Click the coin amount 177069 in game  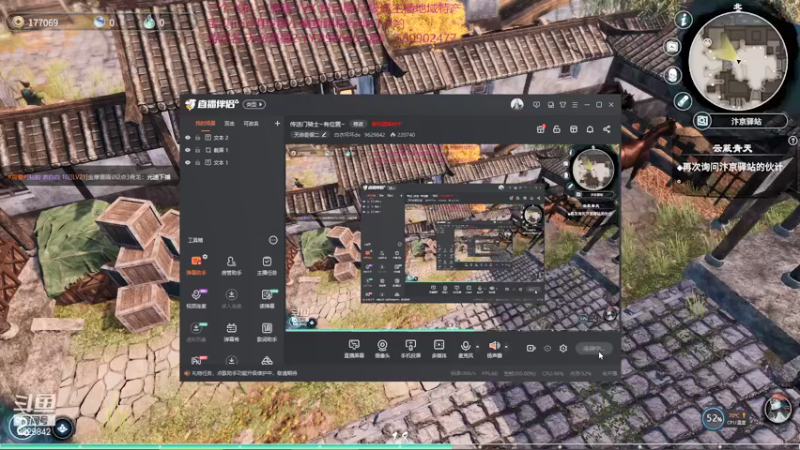click(x=43, y=22)
